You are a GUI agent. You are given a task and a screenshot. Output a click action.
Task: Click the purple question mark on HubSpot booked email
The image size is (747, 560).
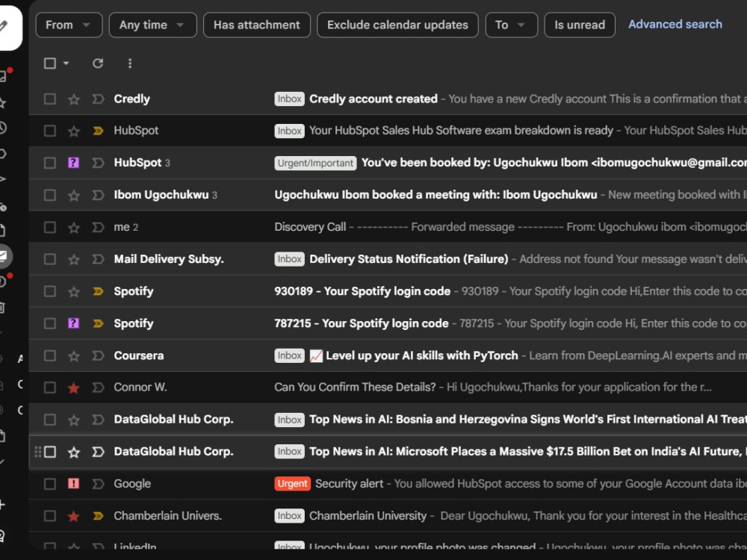[x=73, y=163]
